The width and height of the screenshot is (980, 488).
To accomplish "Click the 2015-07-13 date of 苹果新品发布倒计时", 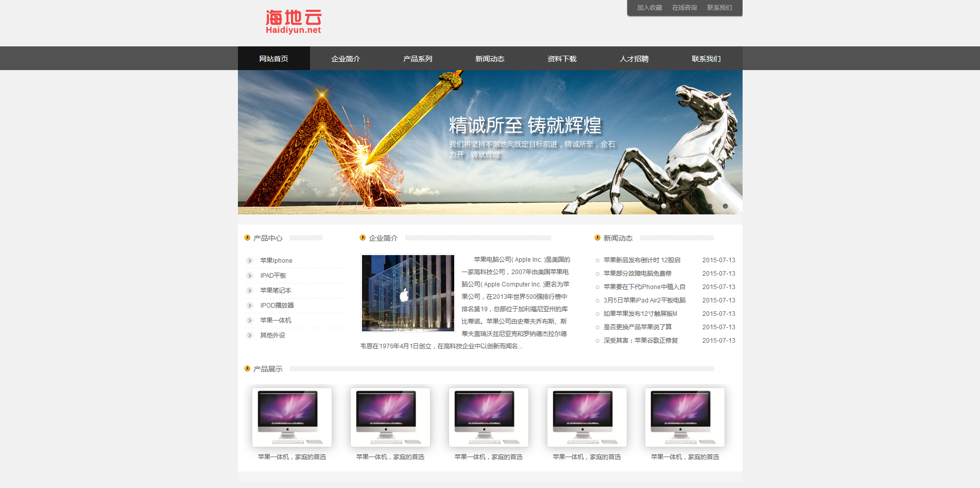I will [x=719, y=260].
